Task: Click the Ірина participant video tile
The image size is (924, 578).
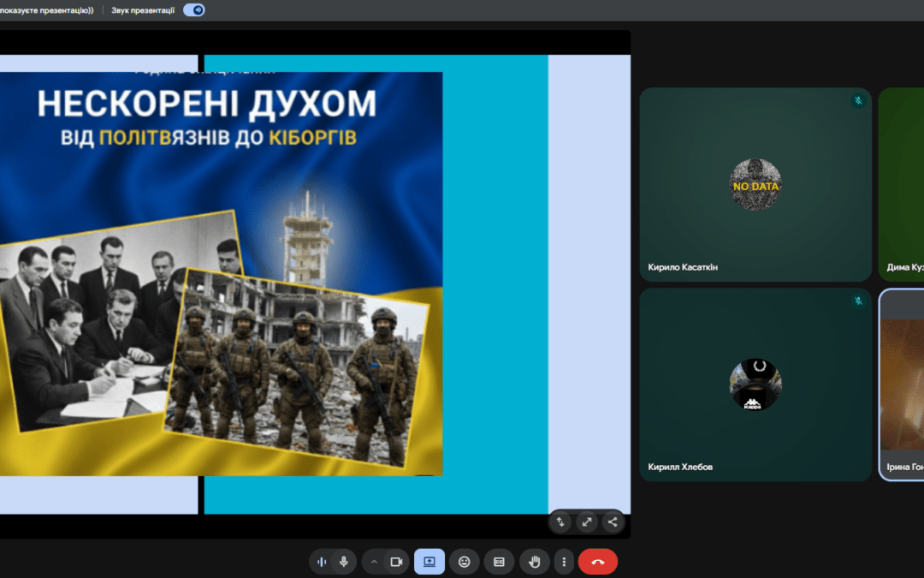Action: coord(902,384)
